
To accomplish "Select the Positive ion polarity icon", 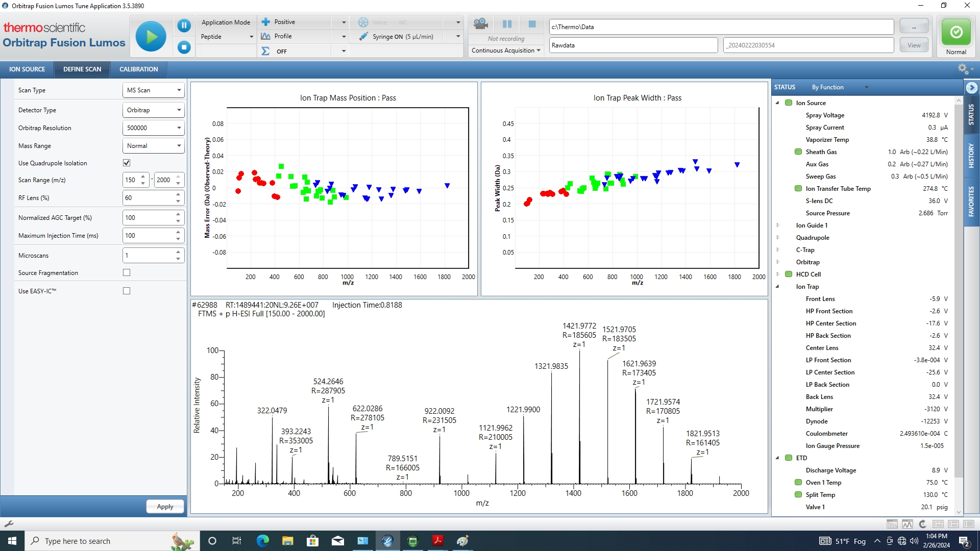I will click(x=266, y=21).
